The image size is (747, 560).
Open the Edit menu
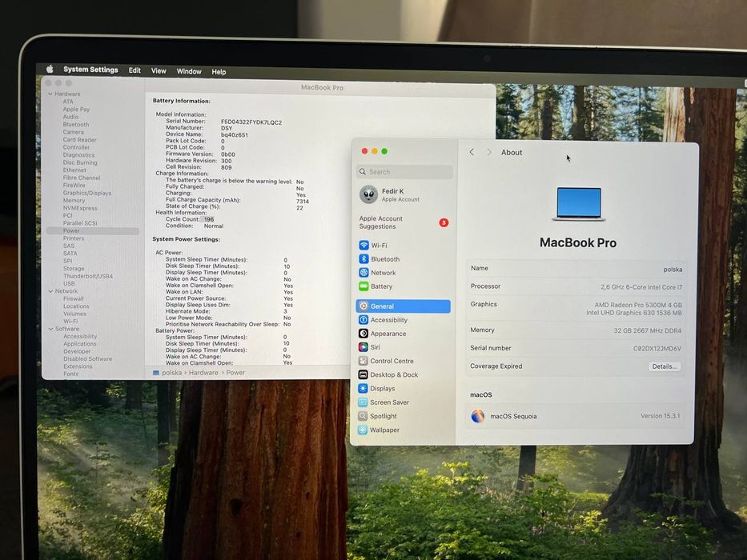(x=135, y=70)
